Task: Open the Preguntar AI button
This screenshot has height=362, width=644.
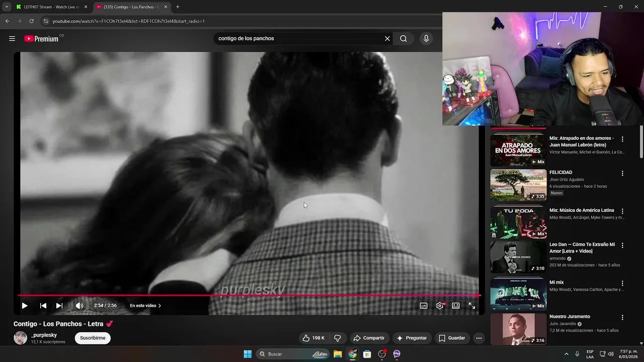Action: coord(412,338)
